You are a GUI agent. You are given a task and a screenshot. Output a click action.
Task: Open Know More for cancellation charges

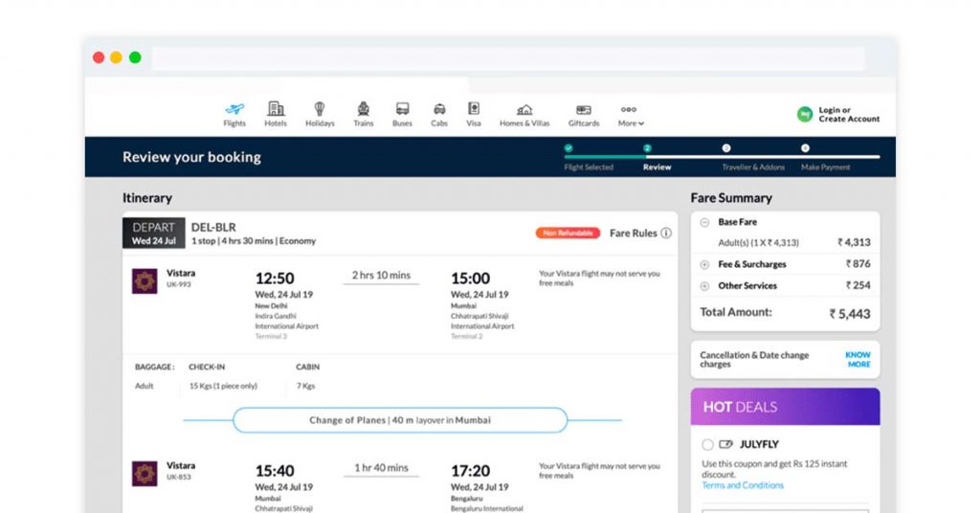858,359
